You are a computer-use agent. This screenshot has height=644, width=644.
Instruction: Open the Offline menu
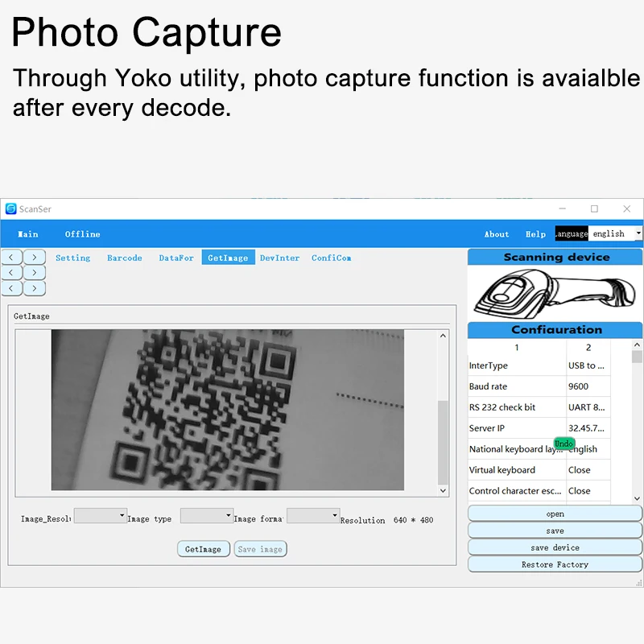click(83, 234)
